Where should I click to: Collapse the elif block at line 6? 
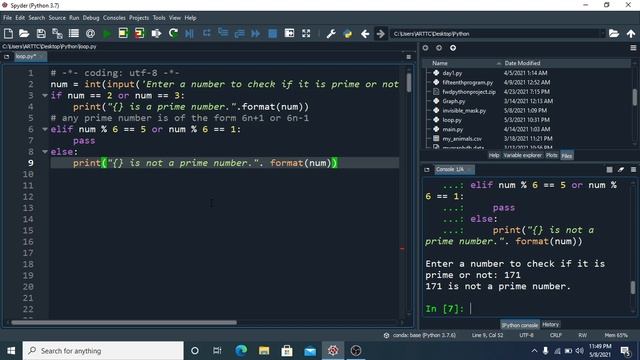(x=45, y=129)
